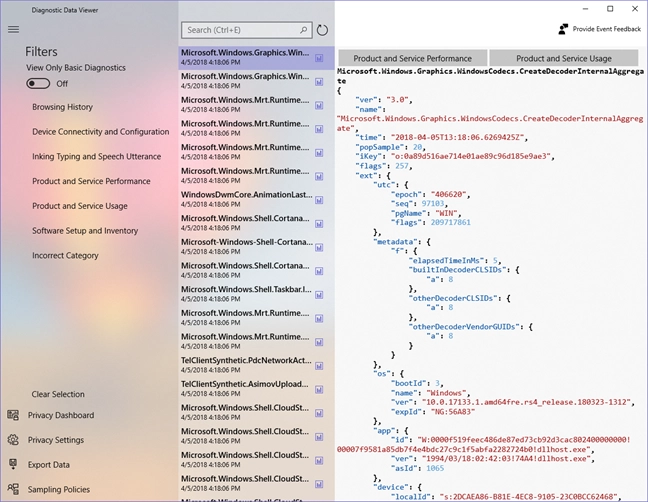Filter by Browsing History

click(62, 107)
